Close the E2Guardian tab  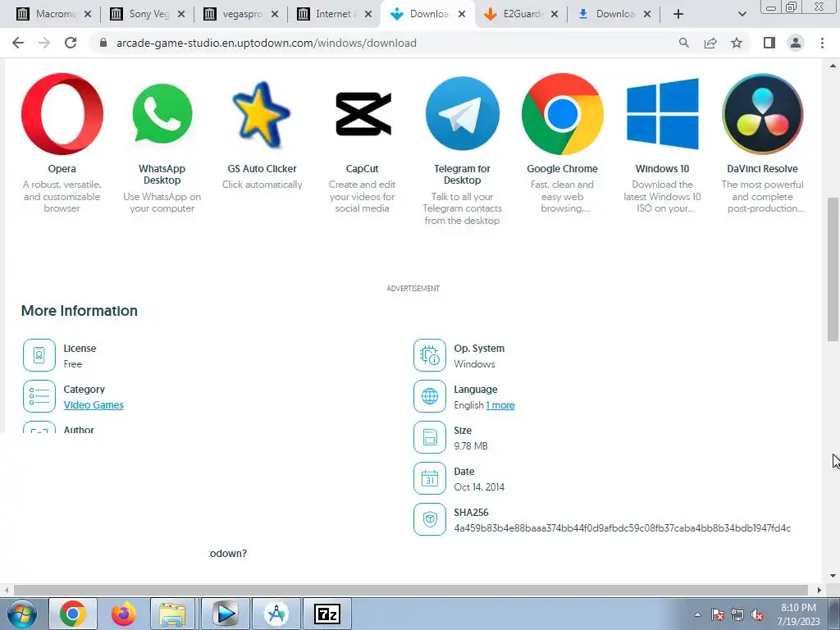[555, 14]
